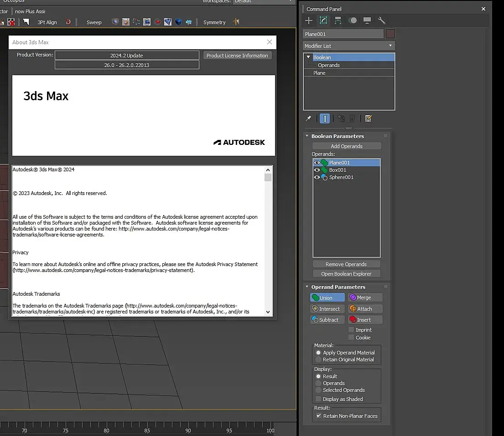This screenshot has height=436, width=504.
Task: Select Retain Original Material radio
Action: tap(318, 359)
